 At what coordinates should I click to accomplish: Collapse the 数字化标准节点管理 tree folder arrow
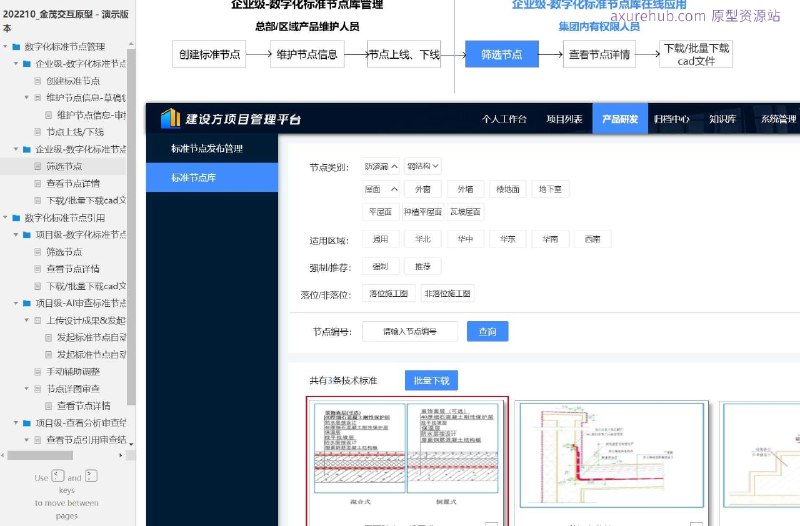click(5, 46)
